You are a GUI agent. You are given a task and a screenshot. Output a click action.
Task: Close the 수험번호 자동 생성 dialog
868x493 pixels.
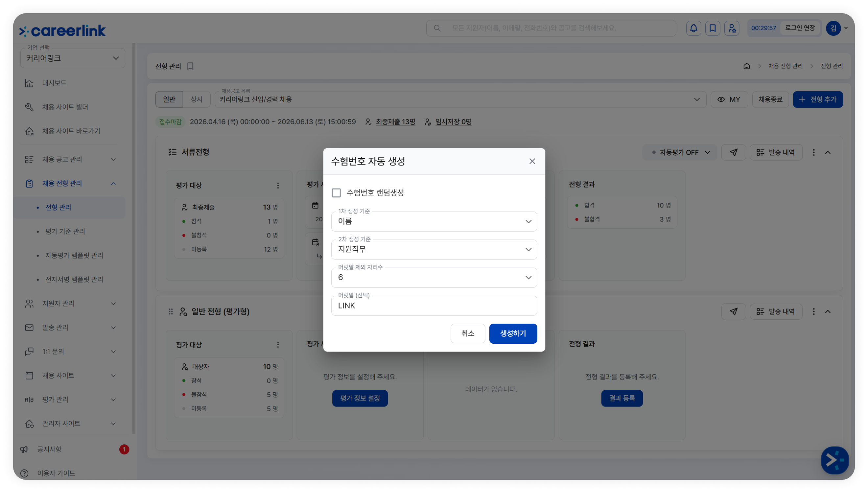[532, 161]
